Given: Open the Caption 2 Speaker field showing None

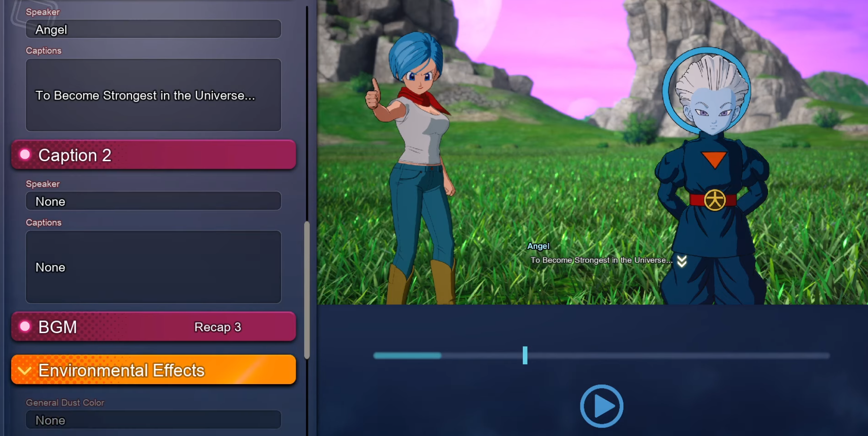Looking at the screenshot, I should pos(153,201).
